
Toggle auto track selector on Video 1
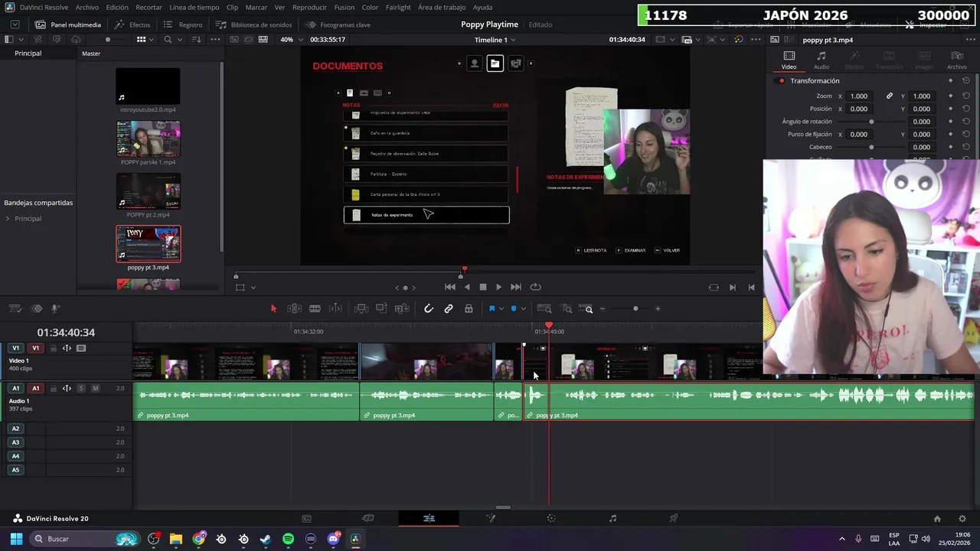[67, 348]
